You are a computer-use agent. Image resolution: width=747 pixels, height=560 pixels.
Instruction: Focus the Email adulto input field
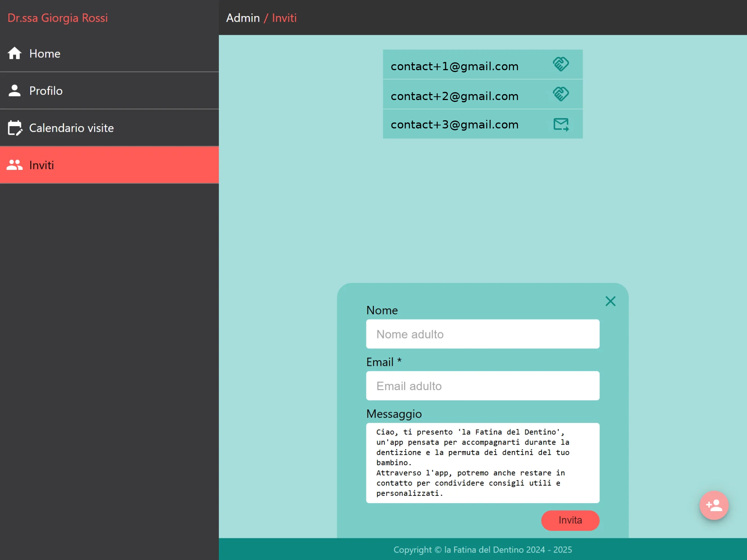[x=483, y=386]
